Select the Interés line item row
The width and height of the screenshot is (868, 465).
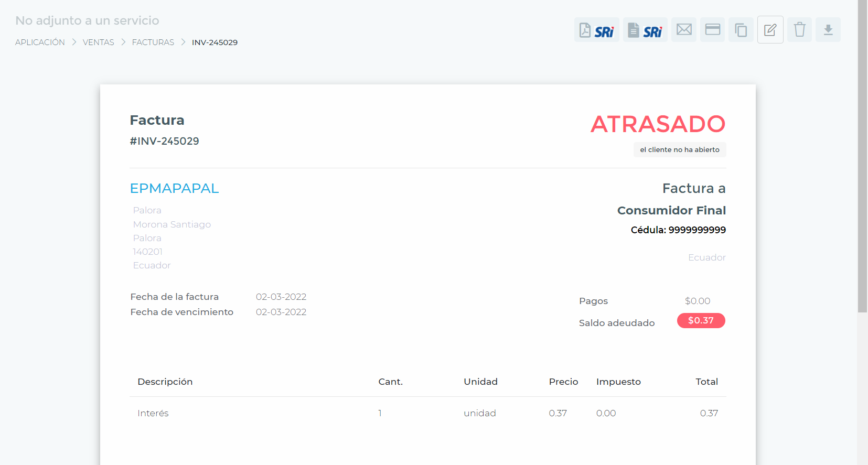click(427, 413)
